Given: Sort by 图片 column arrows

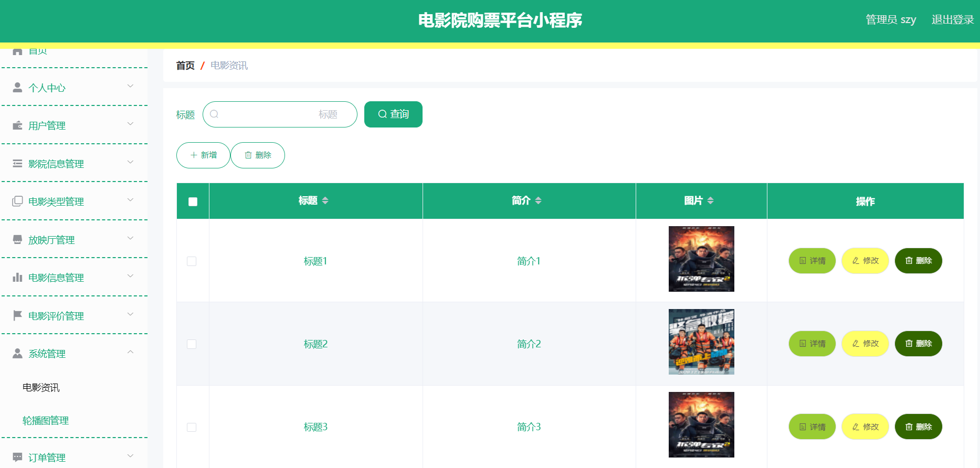Looking at the screenshot, I should tap(711, 200).
